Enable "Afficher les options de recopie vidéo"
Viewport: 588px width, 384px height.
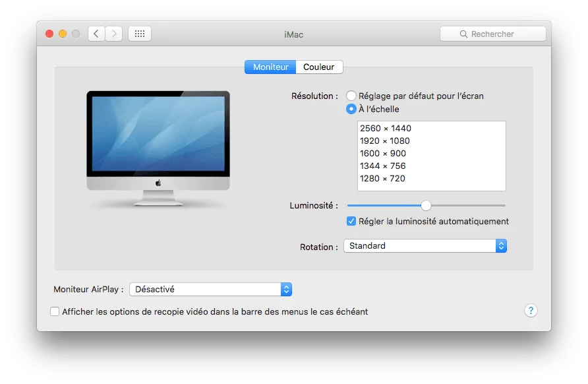point(55,311)
